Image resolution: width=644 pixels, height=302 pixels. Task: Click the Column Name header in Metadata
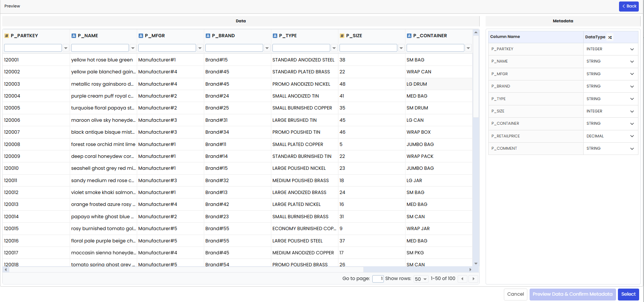coord(505,37)
